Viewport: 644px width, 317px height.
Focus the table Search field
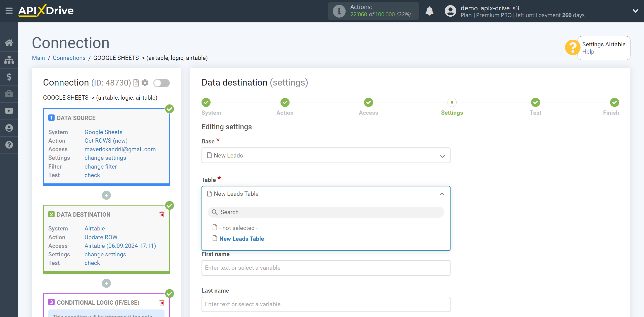pos(326,212)
